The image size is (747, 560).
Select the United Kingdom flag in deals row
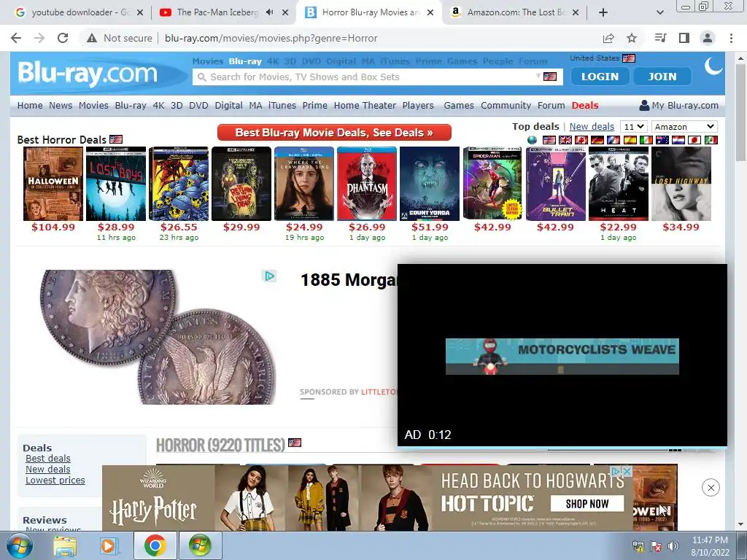pyautogui.click(x=565, y=140)
